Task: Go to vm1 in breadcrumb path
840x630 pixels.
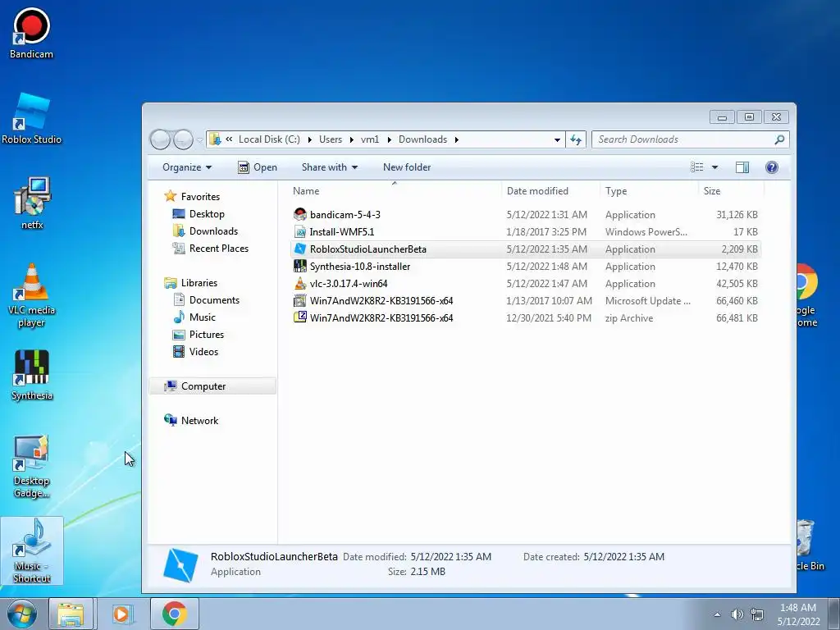Action: (x=370, y=139)
